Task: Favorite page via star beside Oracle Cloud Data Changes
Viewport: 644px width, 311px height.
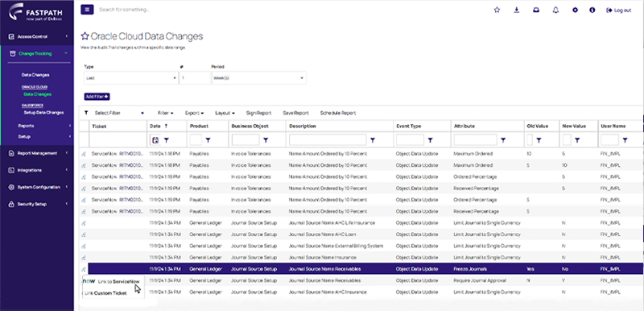Action: click(x=85, y=36)
